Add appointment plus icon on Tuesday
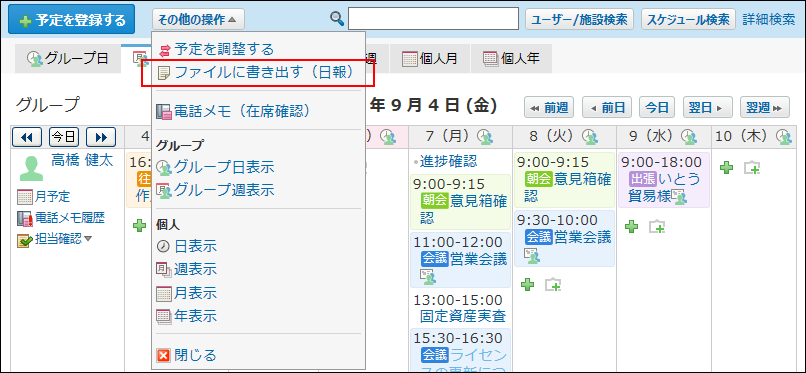This screenshot has height=373, width=806. (x=527, y=284)
